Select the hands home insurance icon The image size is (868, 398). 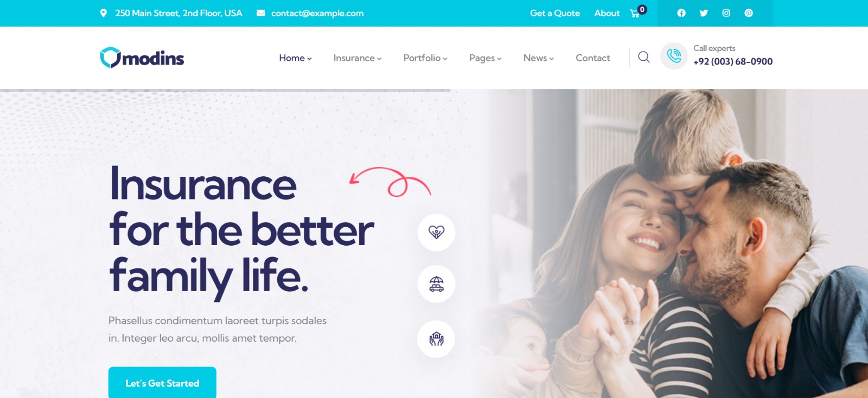click(436, 339)
